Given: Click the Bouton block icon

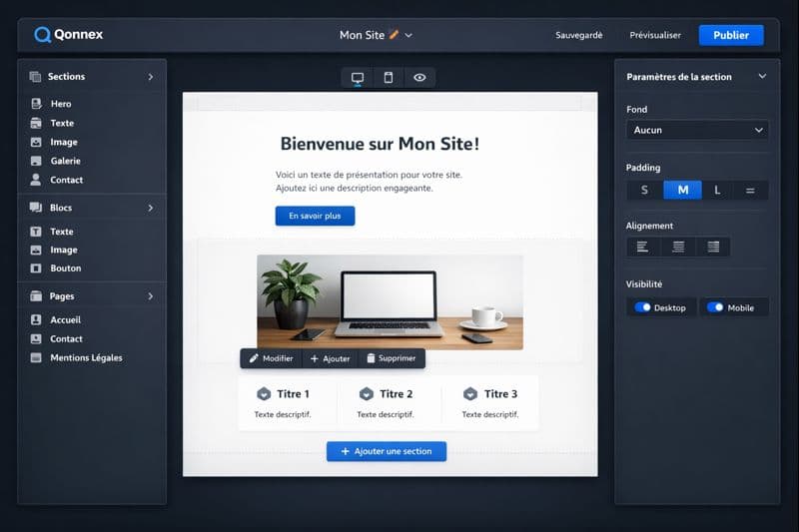Looking at the screenshot, I should pos(36,268).
